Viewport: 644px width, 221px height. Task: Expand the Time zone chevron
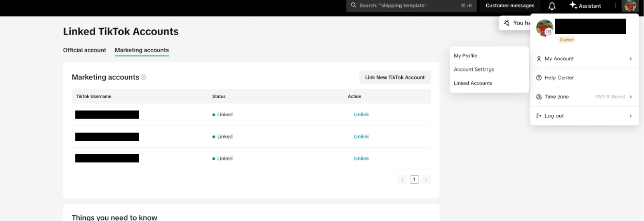pyautogui.click(x=630, y=97)
